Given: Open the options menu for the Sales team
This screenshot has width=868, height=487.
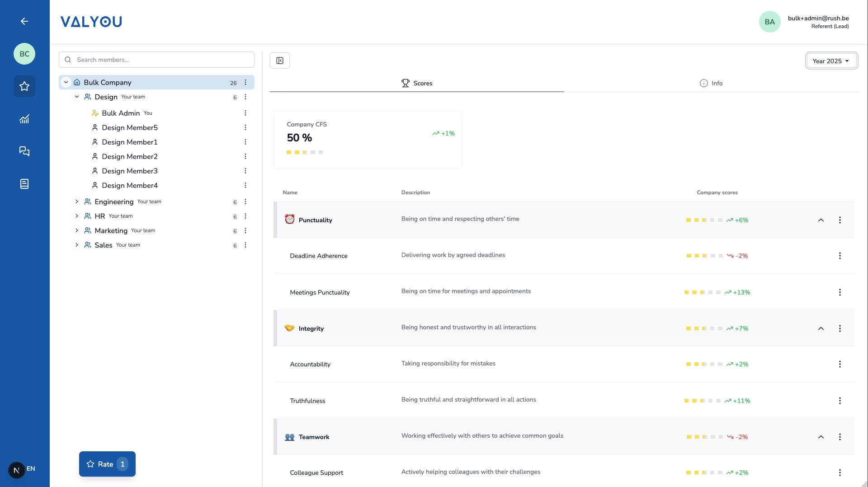Looking at the screenshot, I should pyautogui.click(x=245, y=245).
